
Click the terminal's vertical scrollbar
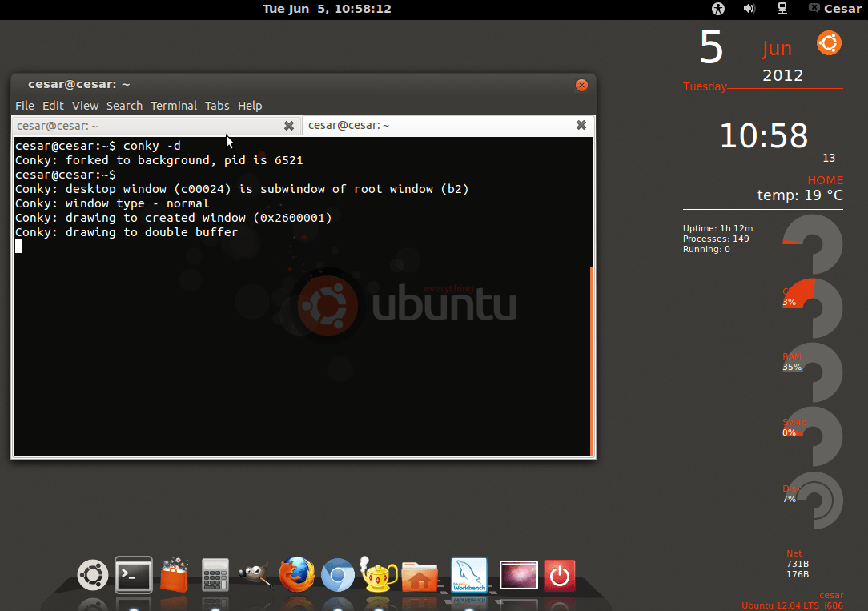coord(591,360)
